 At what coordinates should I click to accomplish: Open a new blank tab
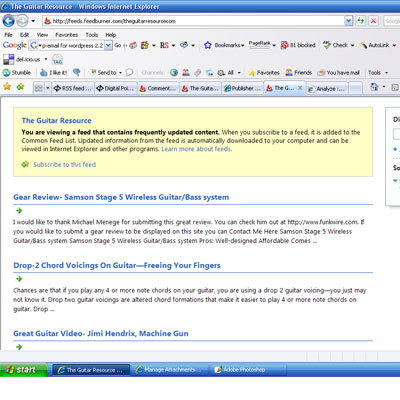[355, 89]
